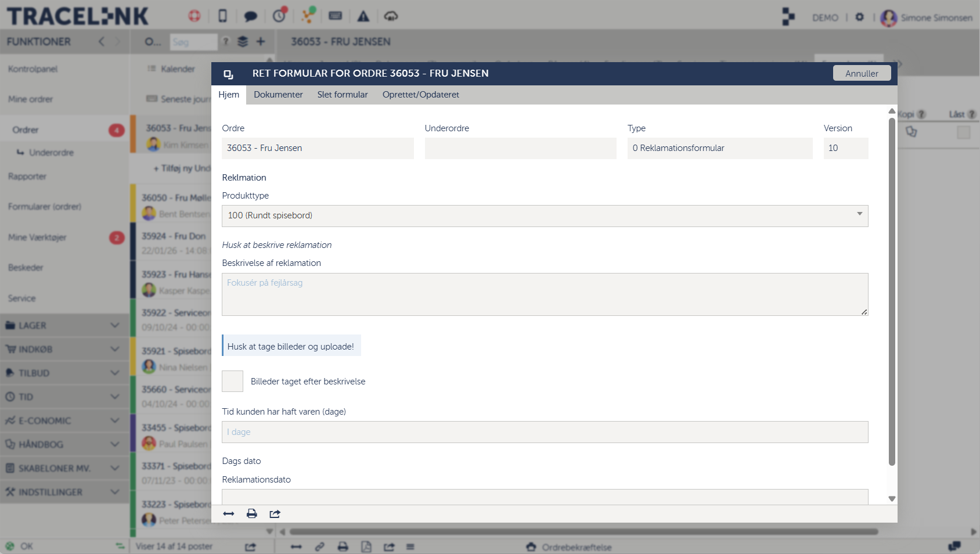Open the PDF export icon in bottom status bar
The height and width of the screenshot is (554, 980).
click(367, 546)
